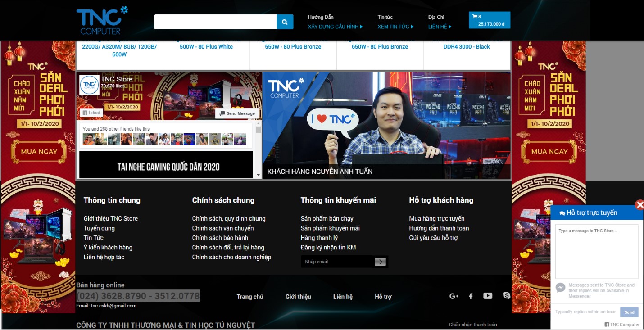
Task: Click the MUA NGAY button on left banner
Action: click(x=39, y=152)
